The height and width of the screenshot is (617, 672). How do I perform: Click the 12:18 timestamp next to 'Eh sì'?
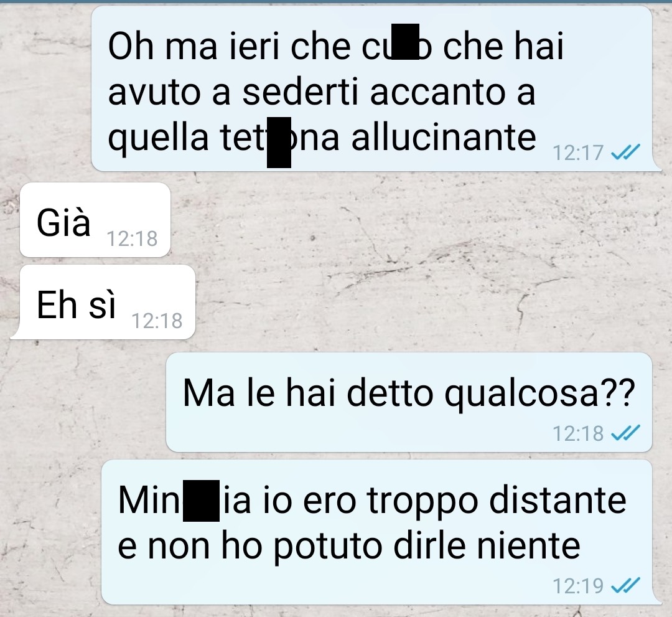coord(157,321)
